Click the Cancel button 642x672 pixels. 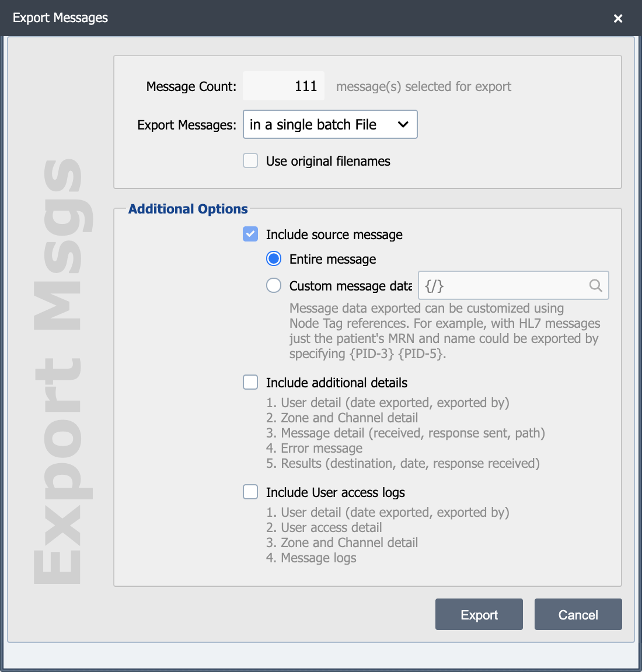tap(578, 615)
